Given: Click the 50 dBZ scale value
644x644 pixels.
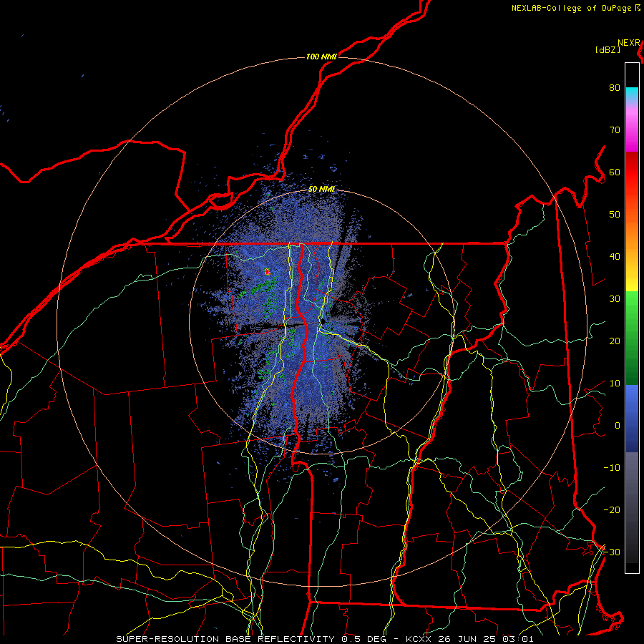Looking at the screenshot, I should (x=615, y=215).
